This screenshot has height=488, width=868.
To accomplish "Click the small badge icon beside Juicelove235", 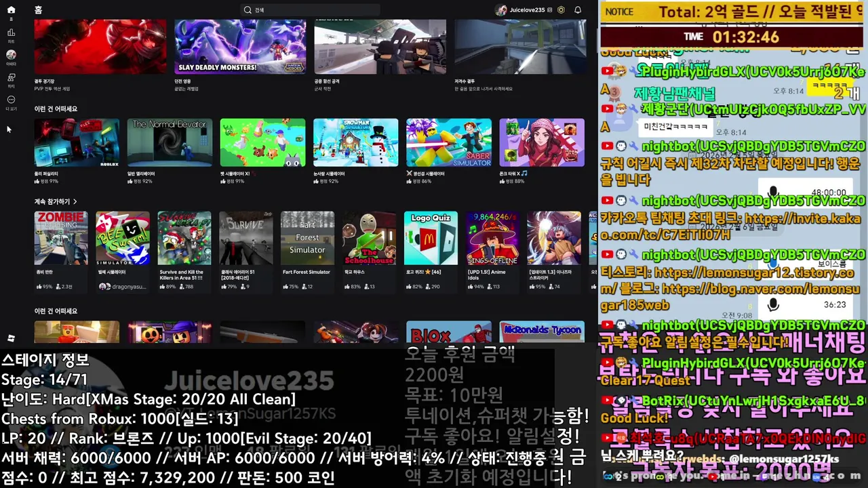I will click(x=550, y=10).
